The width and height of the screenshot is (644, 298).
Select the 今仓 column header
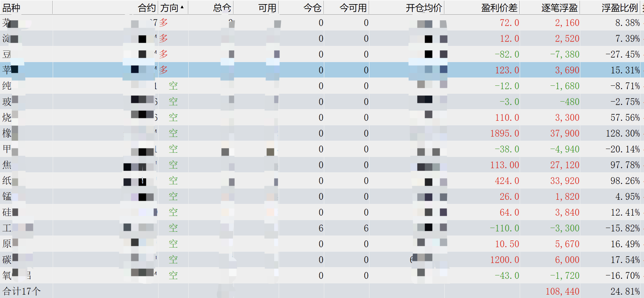tap(312, 8)
